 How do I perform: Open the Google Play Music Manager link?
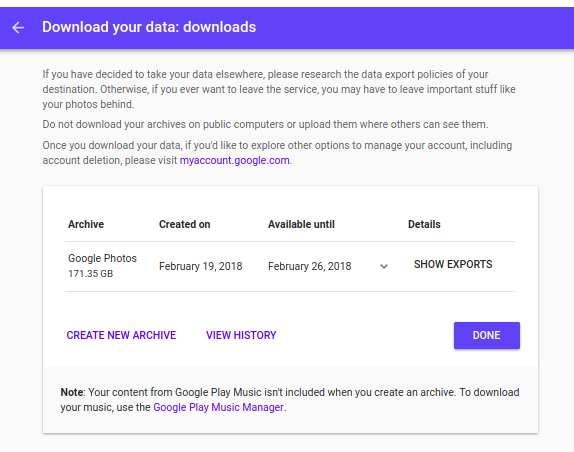coord(218,407)
